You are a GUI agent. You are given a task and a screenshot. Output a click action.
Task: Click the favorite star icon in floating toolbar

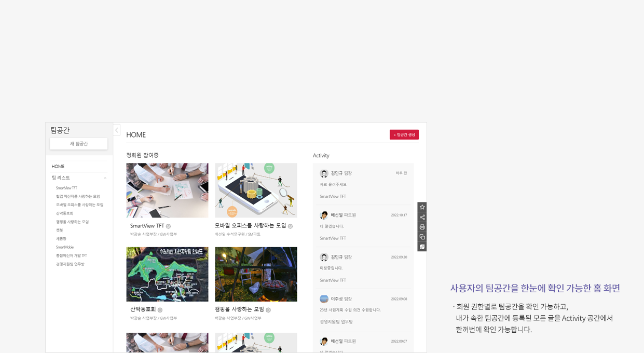[x=422, y=207]
